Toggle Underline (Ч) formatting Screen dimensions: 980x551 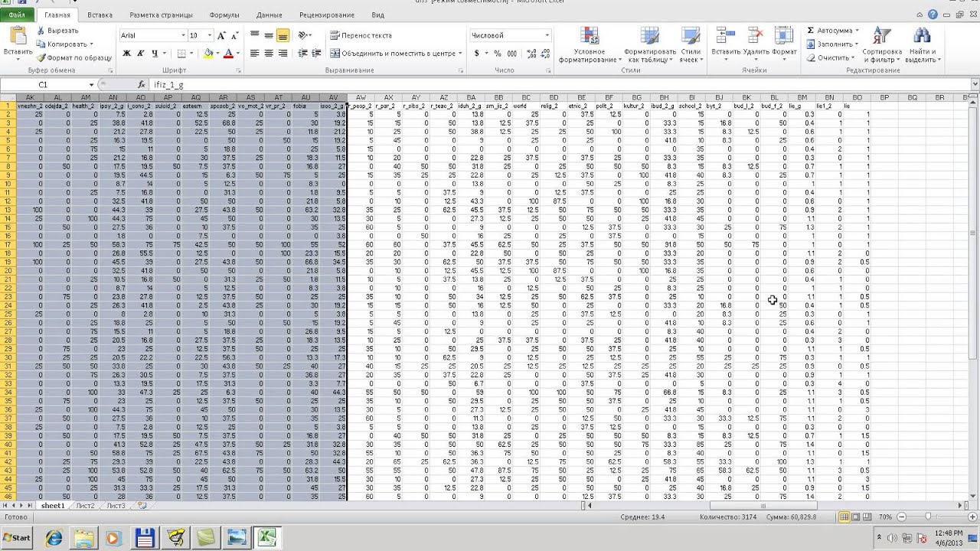click(x=155, y=54)
